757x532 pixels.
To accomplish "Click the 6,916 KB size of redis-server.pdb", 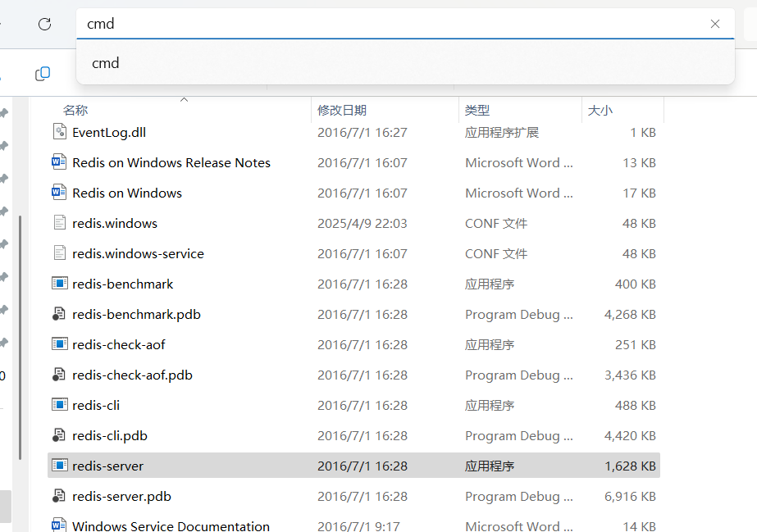I will pyautogui.click(x=630, y=497).
